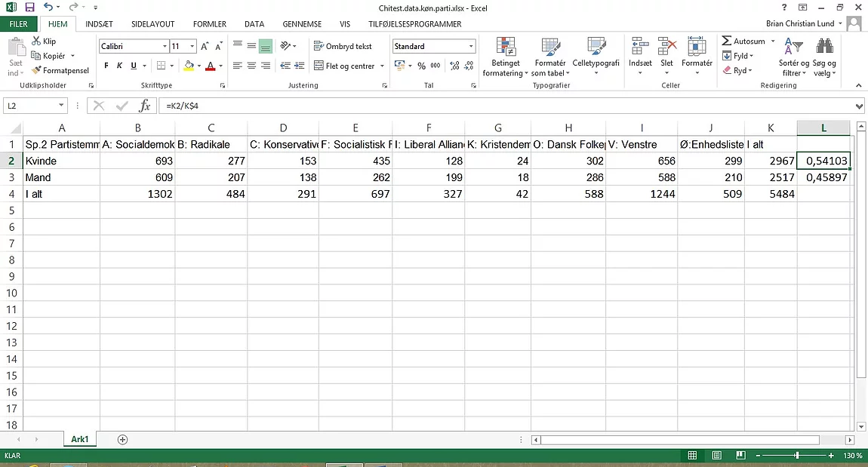This screenshot has width=868, height=467.
Task: Paste with the Sæt ind clipboard icon
Action: [x=16, y=47]
